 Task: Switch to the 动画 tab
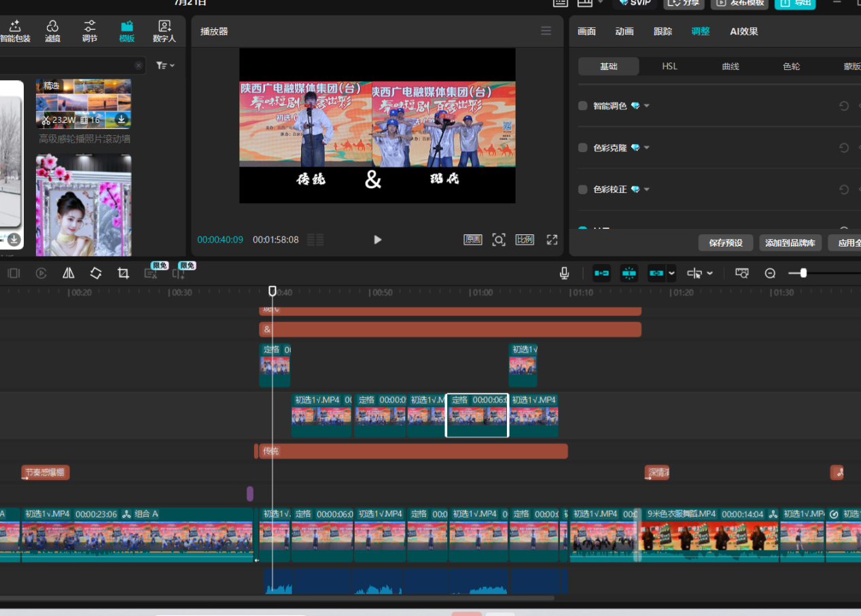point(624,31)
